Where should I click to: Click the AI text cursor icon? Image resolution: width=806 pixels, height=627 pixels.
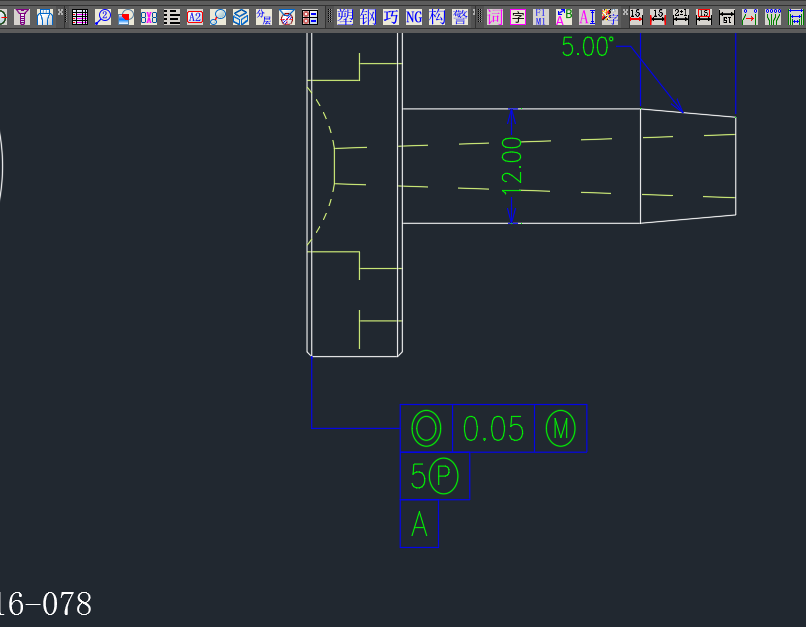click(587, 17)
